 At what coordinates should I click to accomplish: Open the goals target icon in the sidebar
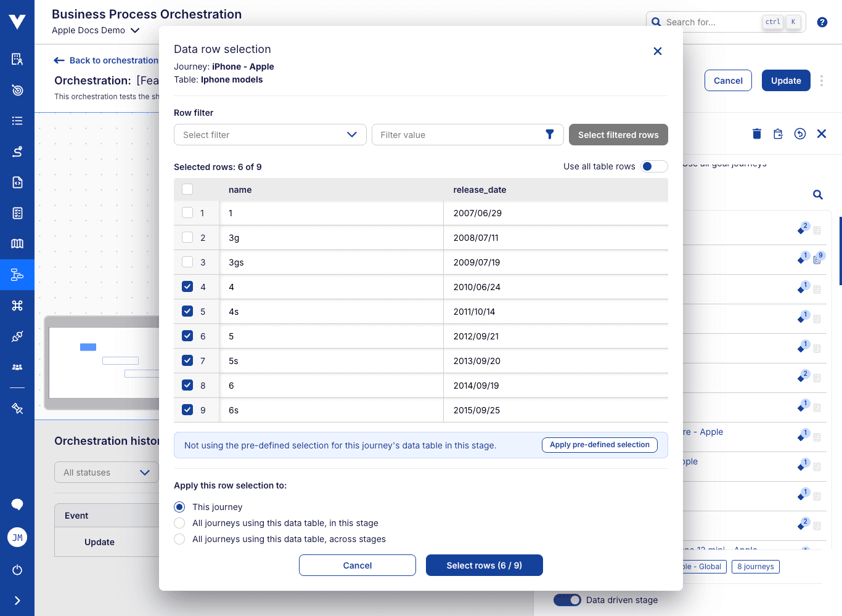17,90
